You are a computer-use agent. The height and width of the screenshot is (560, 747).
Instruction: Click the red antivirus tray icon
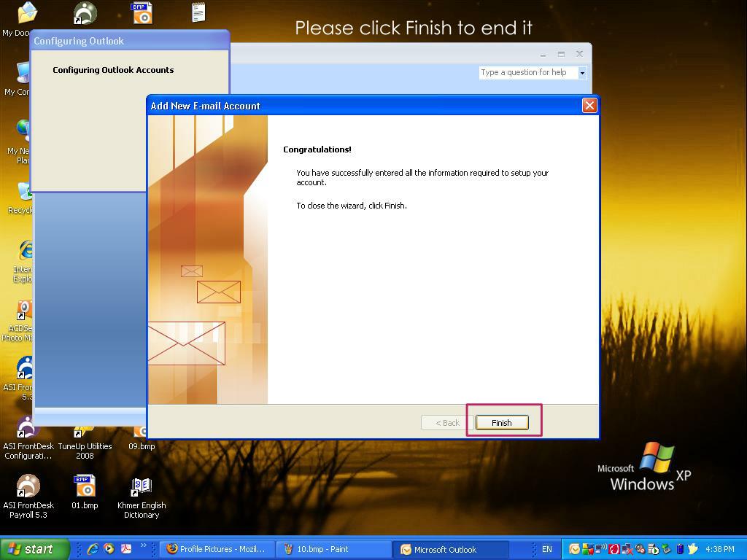point(614,549)
